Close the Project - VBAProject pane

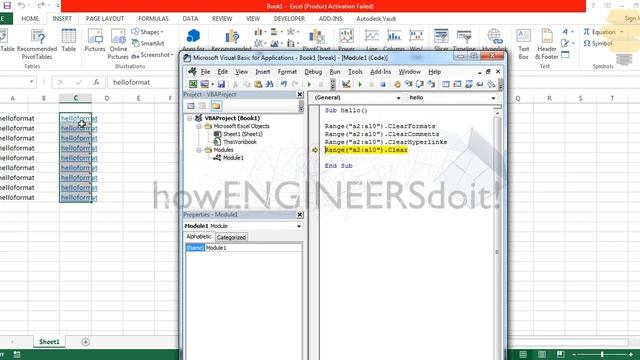click(x=300, y=94)
